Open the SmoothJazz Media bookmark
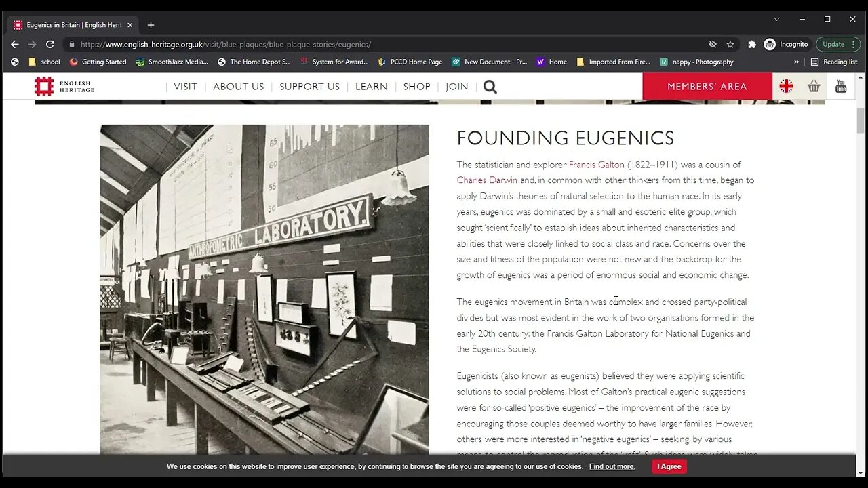The image size is (868, 488). click(172, 62)
